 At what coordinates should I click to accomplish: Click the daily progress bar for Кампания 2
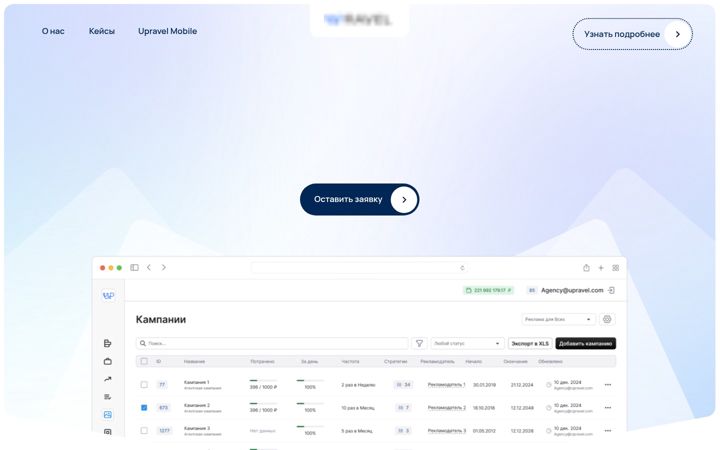[x=310, y=403]
